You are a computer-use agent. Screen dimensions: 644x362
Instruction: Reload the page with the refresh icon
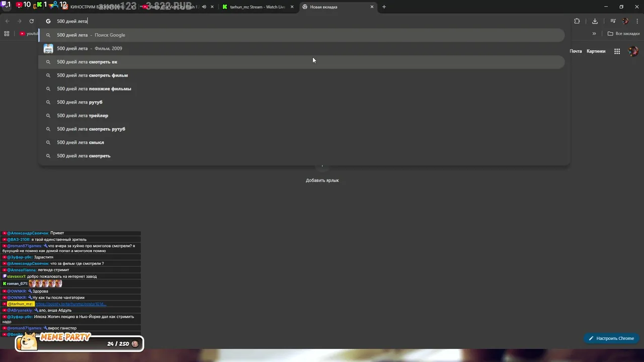pos(31,21)
